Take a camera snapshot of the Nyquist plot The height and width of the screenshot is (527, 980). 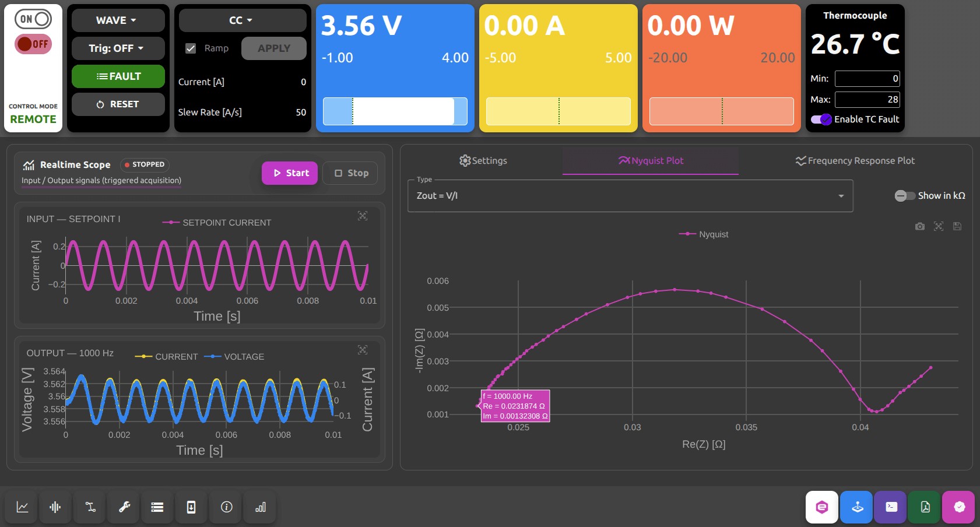(x=919, y=226)
